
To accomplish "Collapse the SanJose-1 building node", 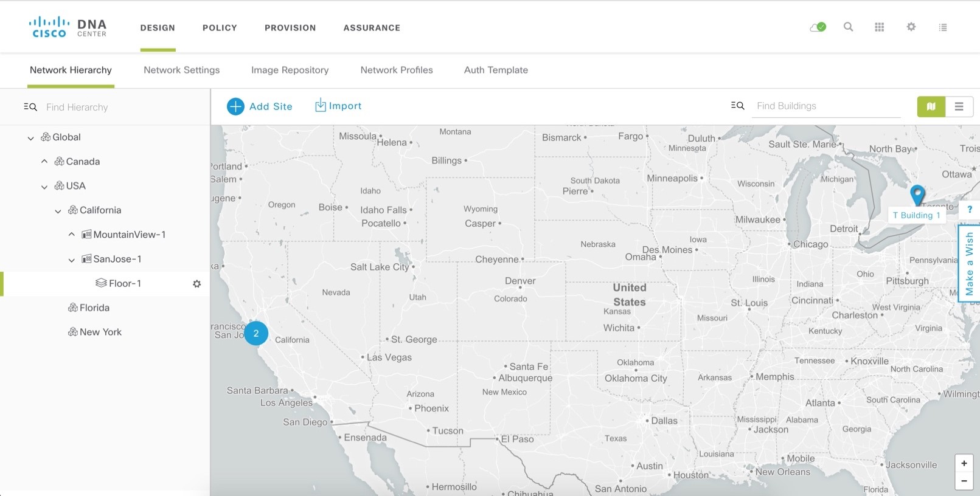I will [x=71, y=260].
